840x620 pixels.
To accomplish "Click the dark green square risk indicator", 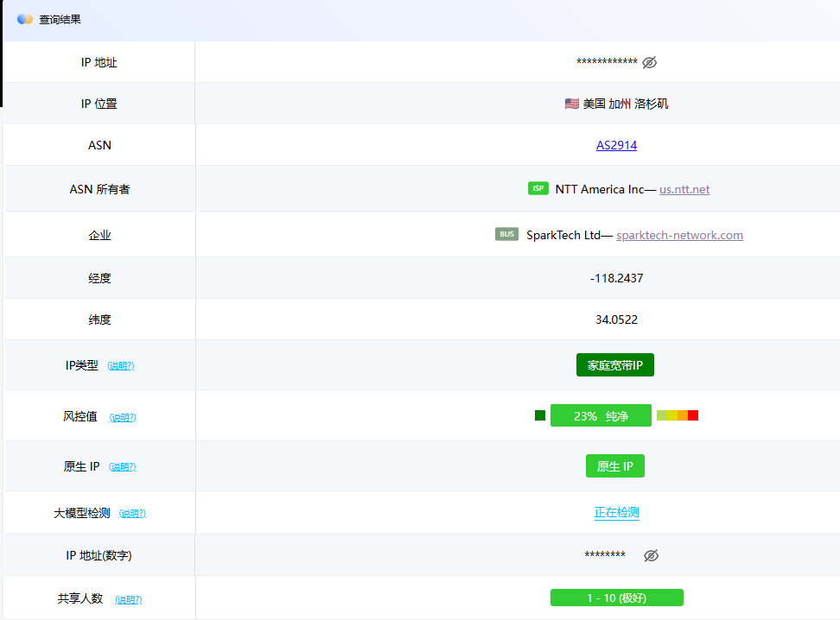I will pos(540,415).
